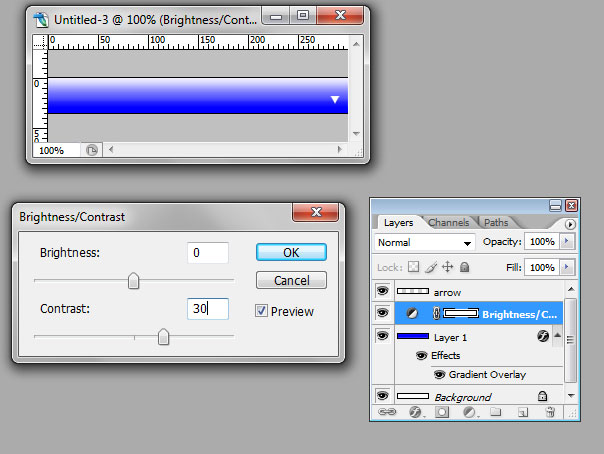Switch to the Paths tab
This screenshot has width=604, height=454.
tap(496, 223)
